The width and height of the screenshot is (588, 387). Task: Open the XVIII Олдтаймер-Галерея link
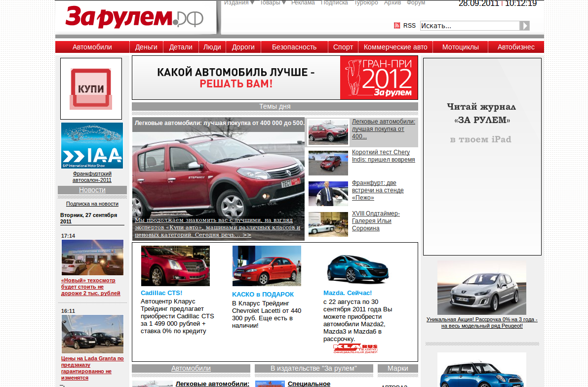point(376,221)
